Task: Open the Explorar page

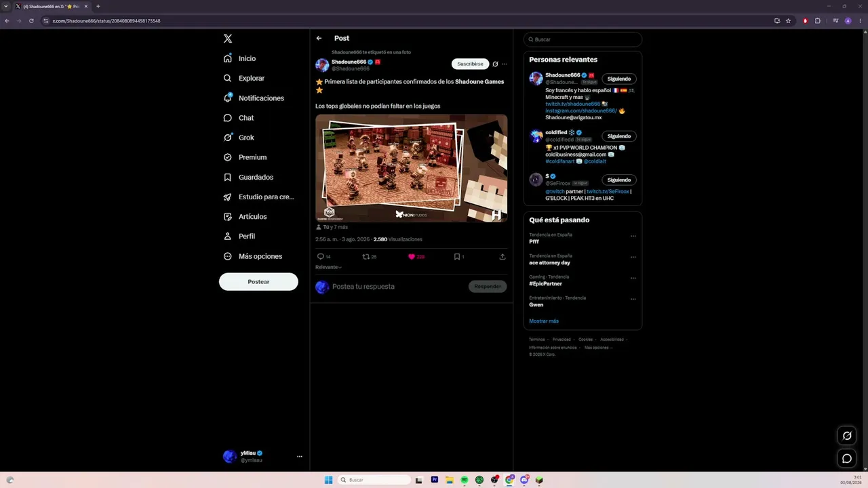Action: pyautogui.click(x=244, y=78)
